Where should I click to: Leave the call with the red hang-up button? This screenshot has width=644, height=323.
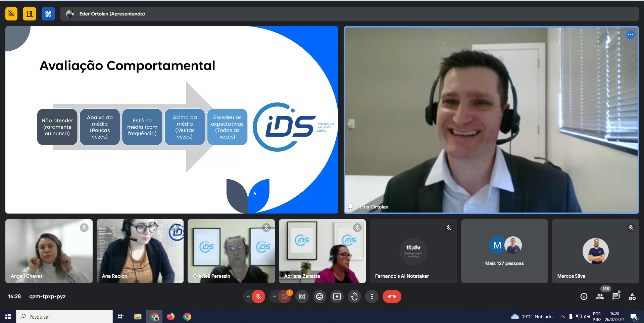(392, 296)
